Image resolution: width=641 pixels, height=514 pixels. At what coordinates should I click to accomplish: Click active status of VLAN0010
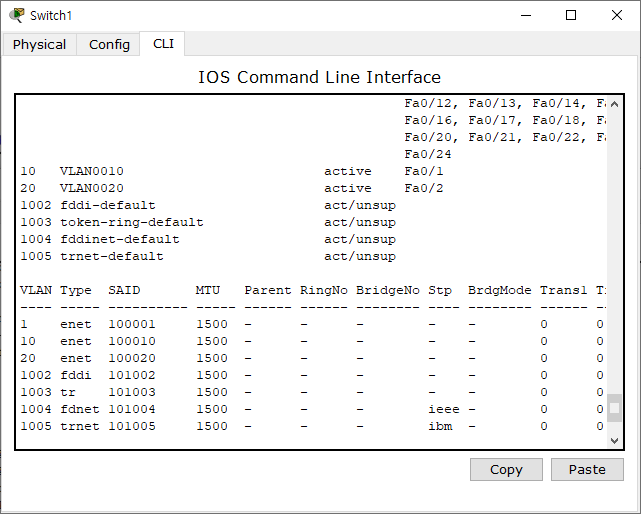(348, 171)
